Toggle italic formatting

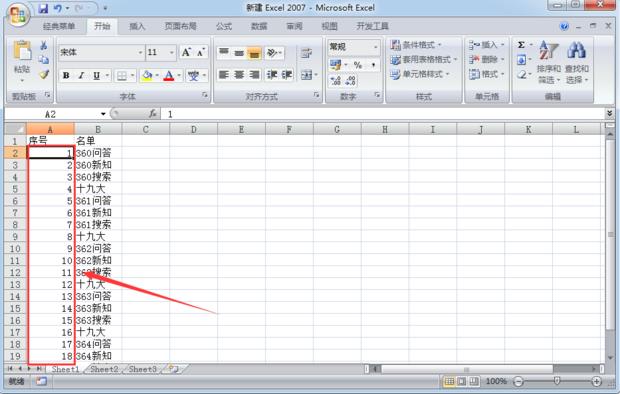point(81,75)
